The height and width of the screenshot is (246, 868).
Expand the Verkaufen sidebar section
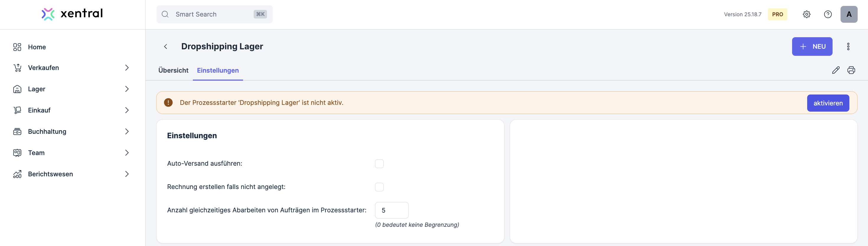(127, 68)
